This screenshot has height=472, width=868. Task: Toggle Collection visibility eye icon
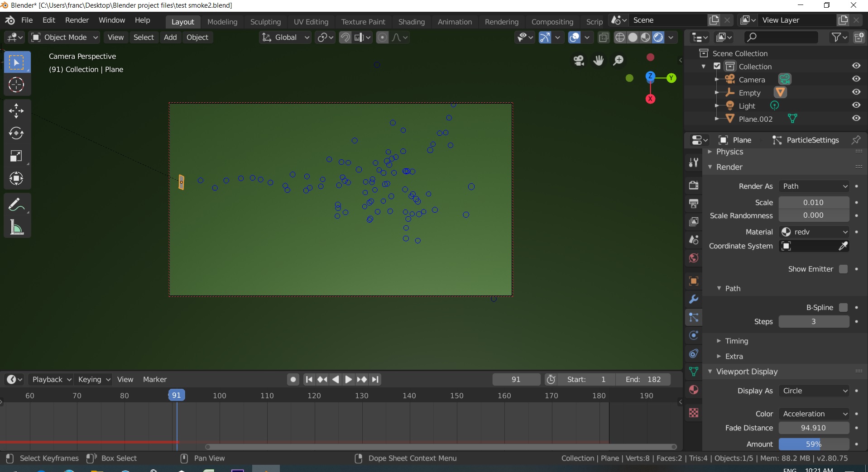(x=856, y=66)
